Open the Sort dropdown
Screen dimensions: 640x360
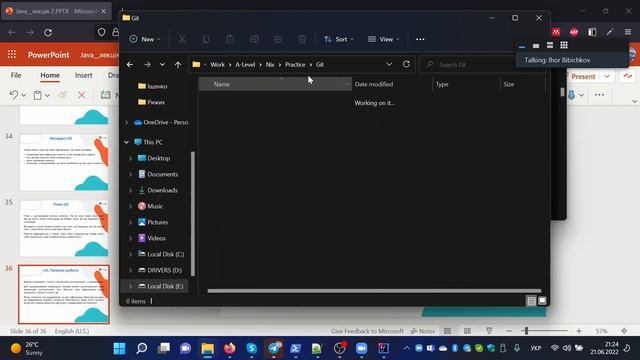tap(339, 39)
